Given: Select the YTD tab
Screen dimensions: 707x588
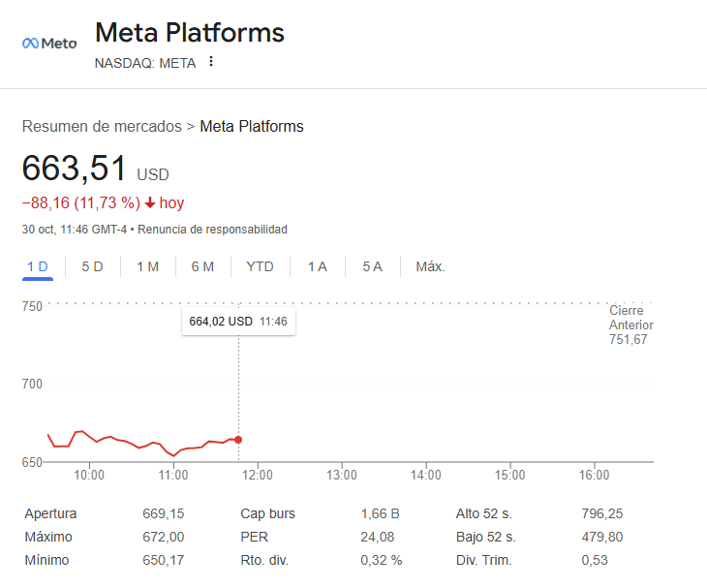Looking at the screenshot, I should pos(260,266).
